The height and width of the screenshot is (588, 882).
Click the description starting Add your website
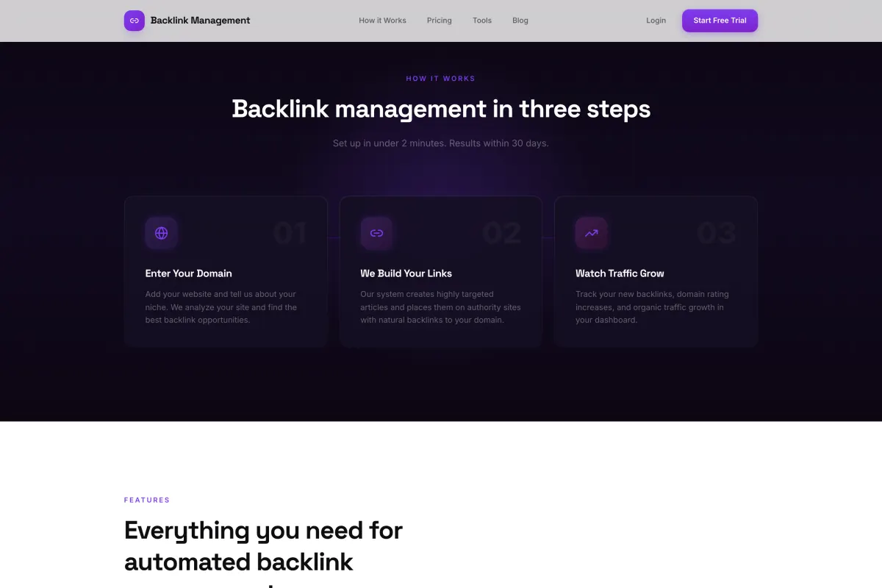(221, 307)
